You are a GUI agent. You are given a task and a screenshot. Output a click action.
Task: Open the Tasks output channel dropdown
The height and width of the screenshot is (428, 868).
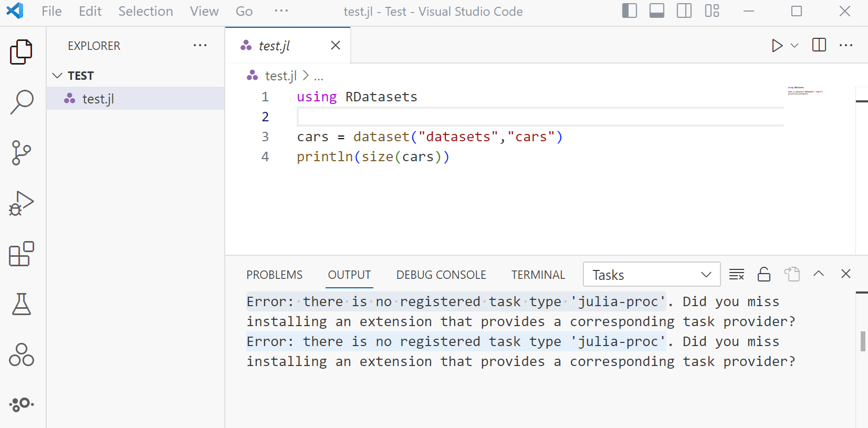652,275
